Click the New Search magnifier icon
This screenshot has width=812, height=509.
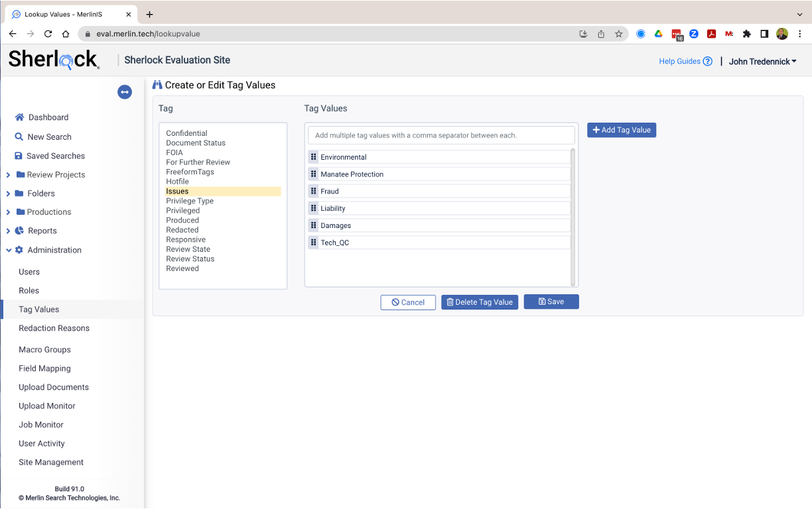(19, 137)
